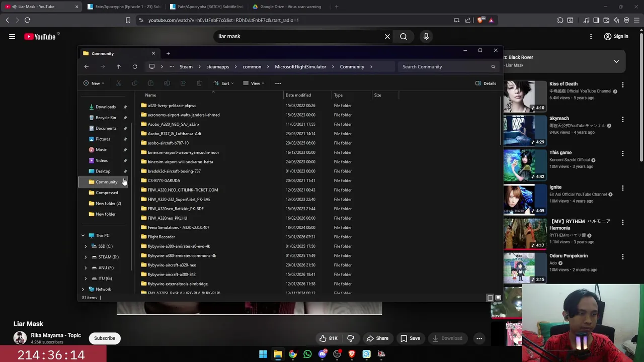644x362 pixels.
Task: Click the search magnifier in Search Community box
Action: tap(493, 66)
